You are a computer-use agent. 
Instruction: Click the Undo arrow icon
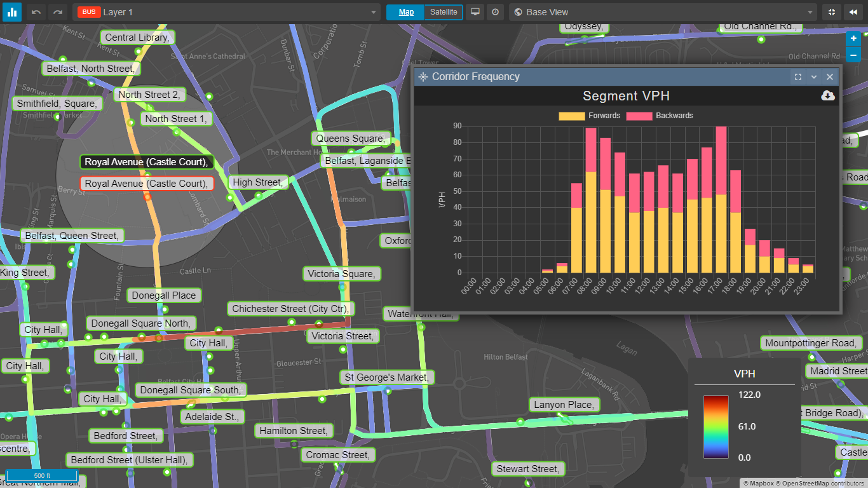point(36,11)
